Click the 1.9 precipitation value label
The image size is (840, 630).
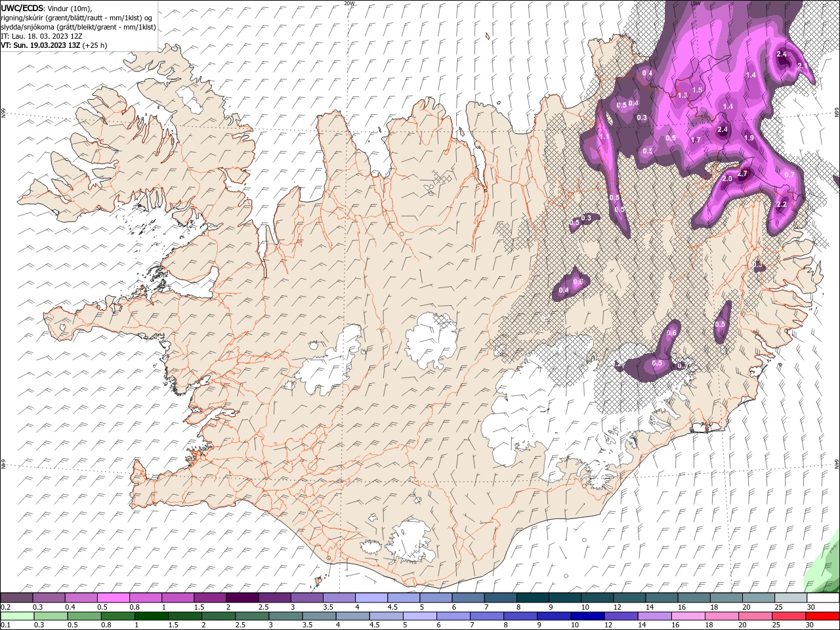pos(749,138)
